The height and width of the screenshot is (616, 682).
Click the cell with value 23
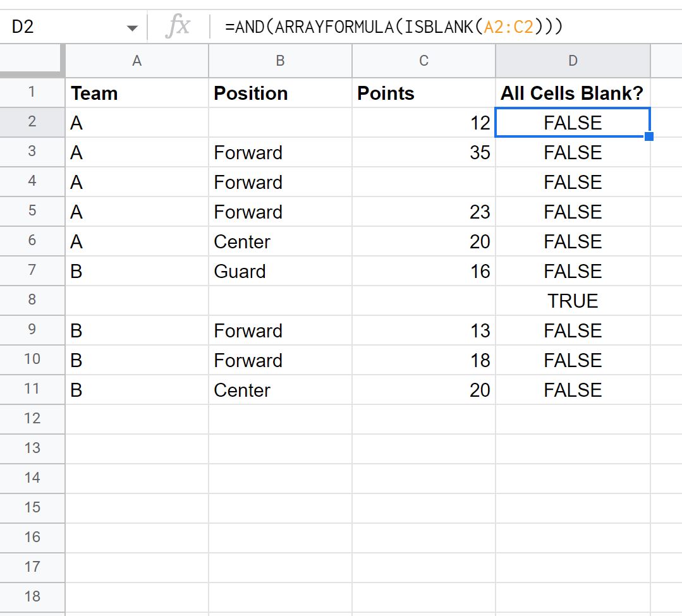pyautogui.click(x=423, y=212)
